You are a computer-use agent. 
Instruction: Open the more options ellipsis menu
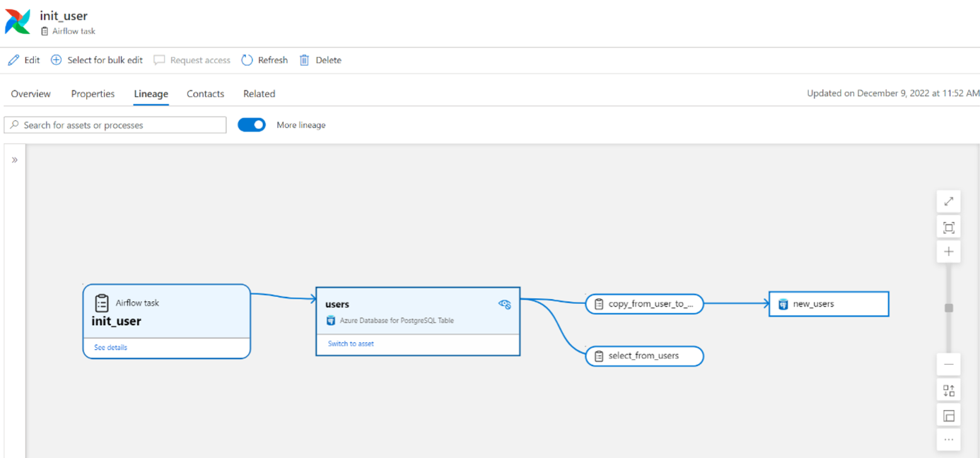click(x=948, y=440)
